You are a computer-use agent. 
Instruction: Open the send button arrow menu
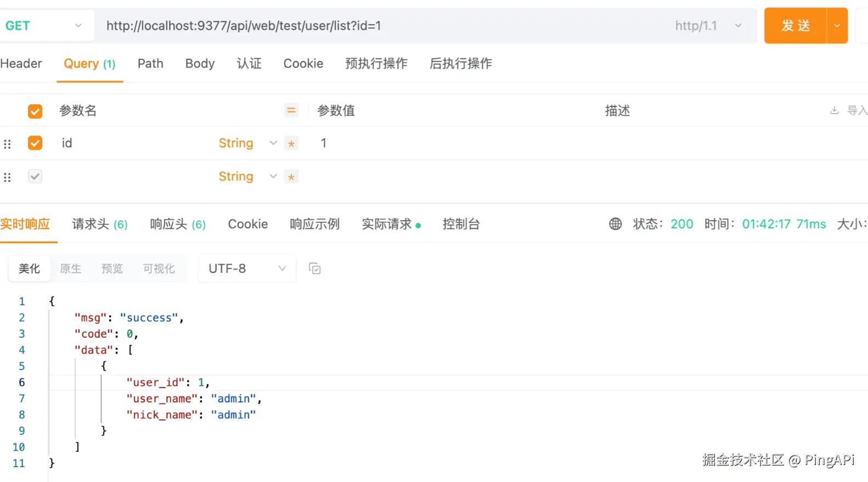click(x=837, y=26)
